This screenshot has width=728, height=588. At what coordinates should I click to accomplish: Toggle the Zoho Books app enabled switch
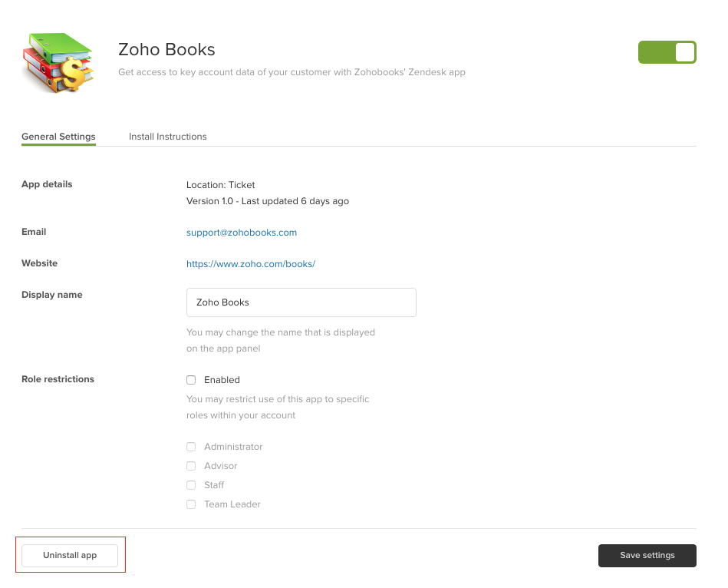(x=667, y=52)
